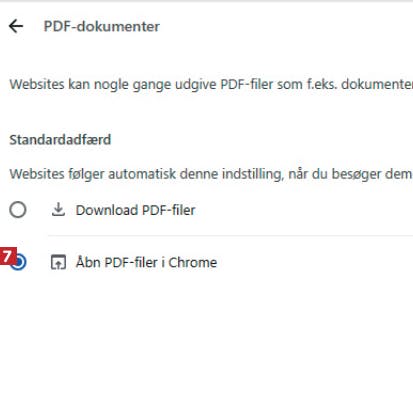Click the word dokumenter in description

(x=377, y=84)
